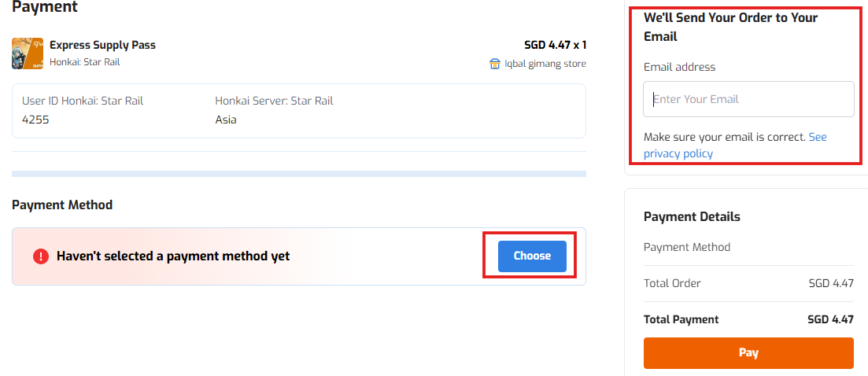Image resolution: width=868 pixels, height=376 pixels.
Task: Click the Total Order amount SGD 4.47
Action: click(832, 284)
